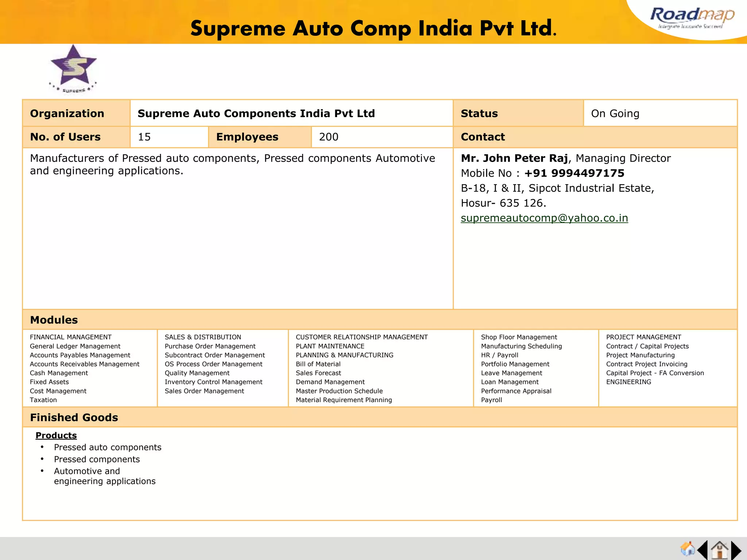Click General Ledger Management
Image resolution: width=747 pixels, height=560 pixels.
point(75,346)
